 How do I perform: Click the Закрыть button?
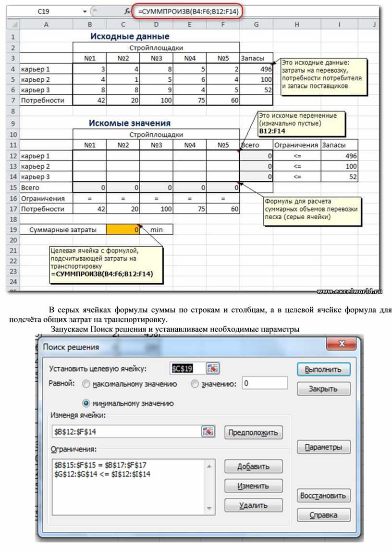pos(324,389)
